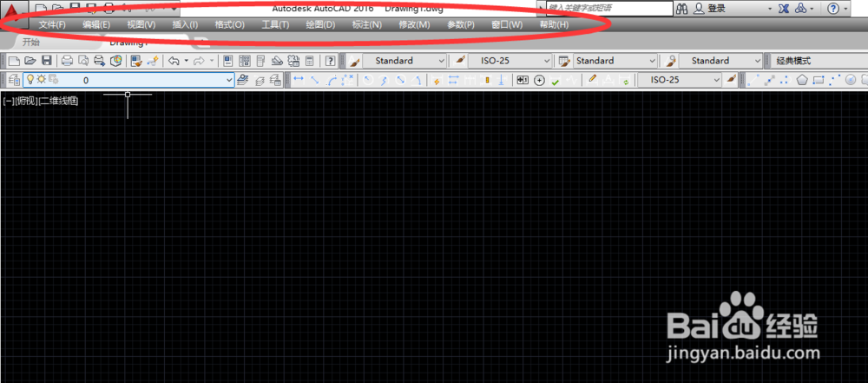This screenshot has height=383, width=868.
Task: Open the 绘图(D) menu
Action: coord(320,25)
